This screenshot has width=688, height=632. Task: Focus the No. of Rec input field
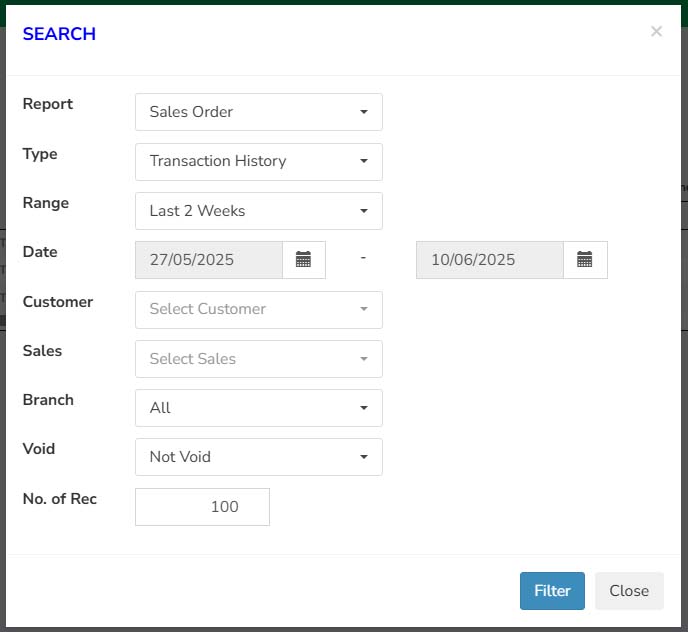[202, 507]
